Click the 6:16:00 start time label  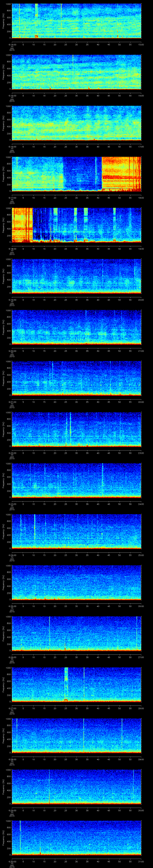(x=12, y=147)
